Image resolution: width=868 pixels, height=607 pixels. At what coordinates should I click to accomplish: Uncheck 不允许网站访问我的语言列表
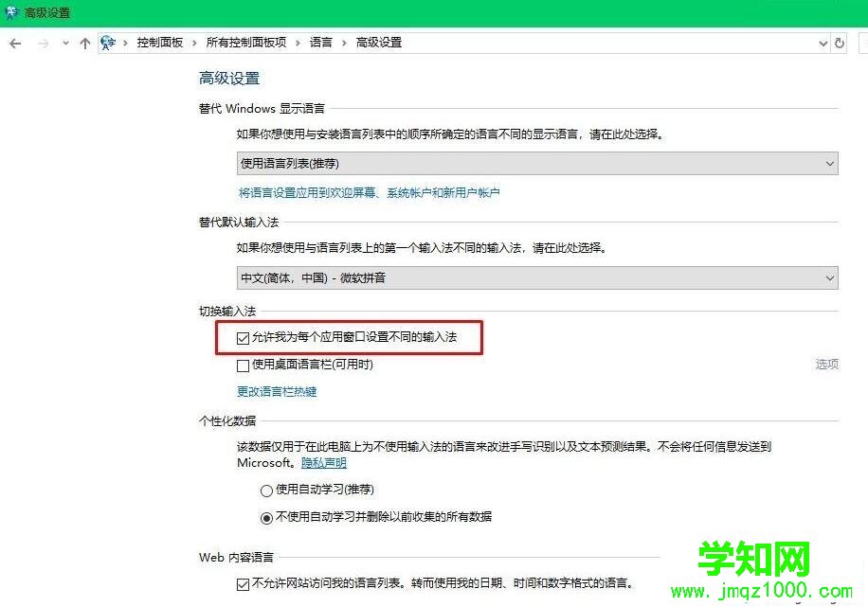(x=244, y=584)
